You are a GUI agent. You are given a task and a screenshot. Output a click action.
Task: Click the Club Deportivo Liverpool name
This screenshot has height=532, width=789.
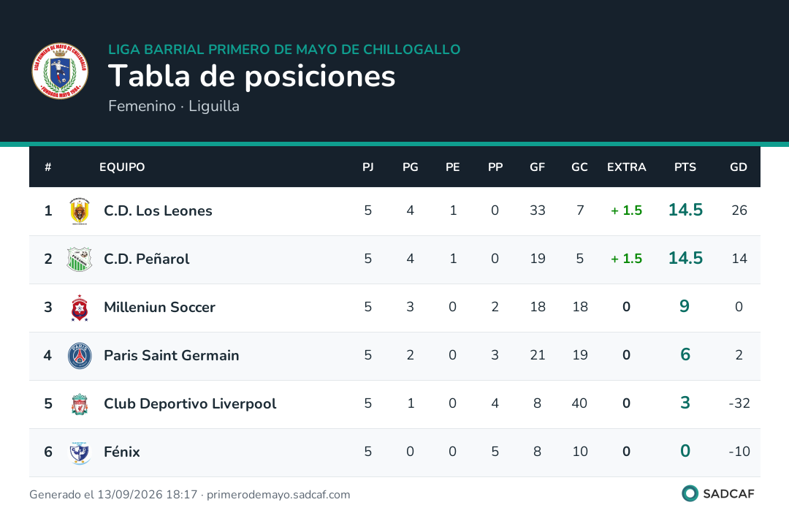190,404
